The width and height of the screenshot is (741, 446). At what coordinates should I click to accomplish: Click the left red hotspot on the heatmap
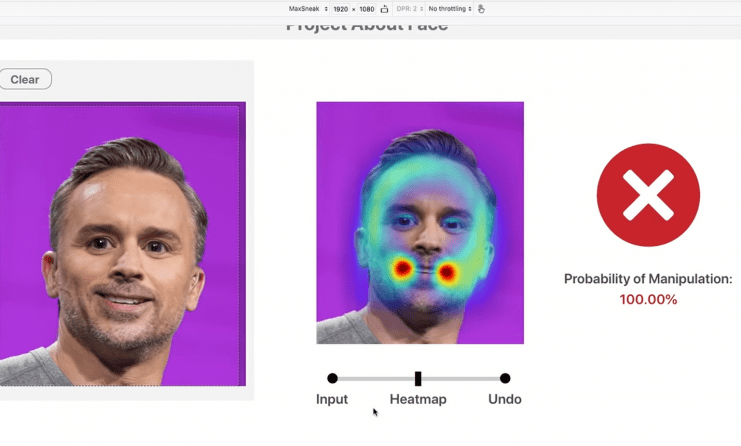(402, 268)
